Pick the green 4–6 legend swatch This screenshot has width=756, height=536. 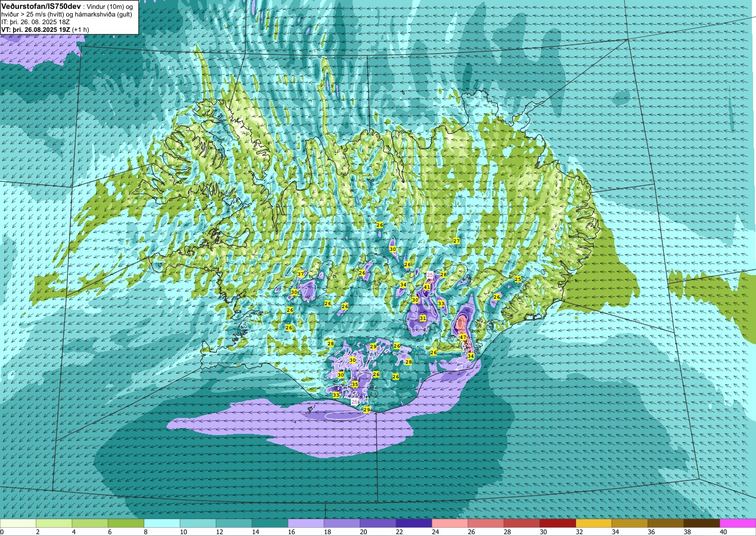point(90,523)
